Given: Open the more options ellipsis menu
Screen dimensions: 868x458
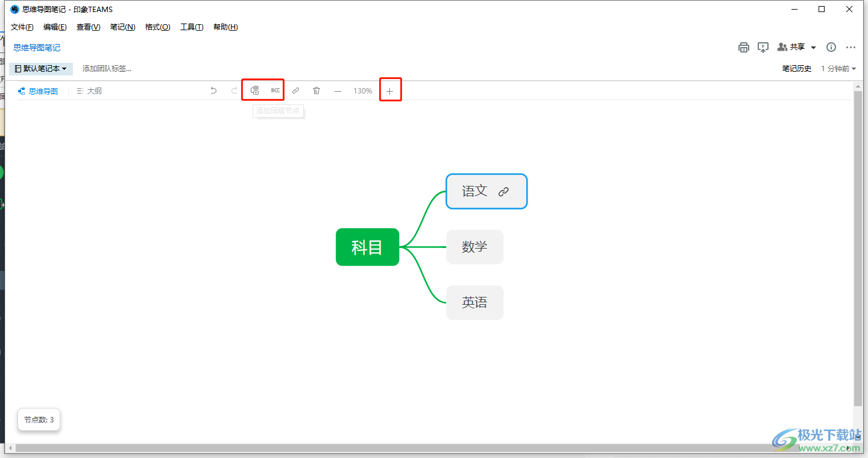Looking at the screenshot, I should tap(851, 47).
